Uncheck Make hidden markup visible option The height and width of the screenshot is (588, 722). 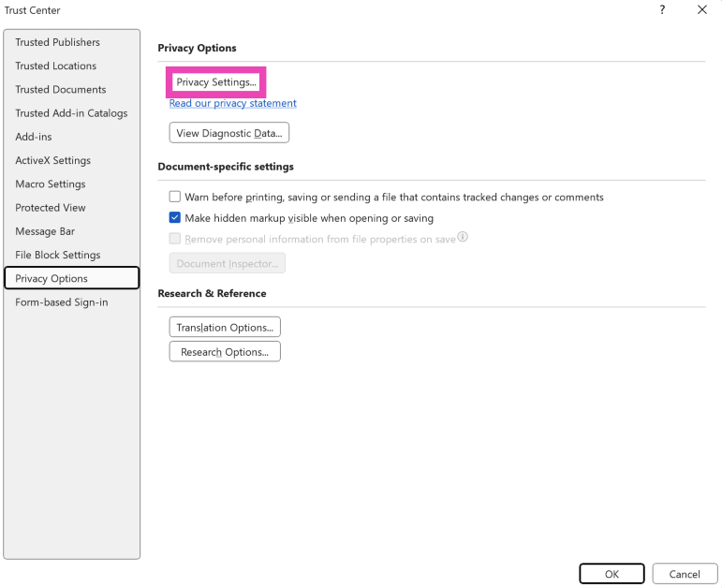click(175, 218)
